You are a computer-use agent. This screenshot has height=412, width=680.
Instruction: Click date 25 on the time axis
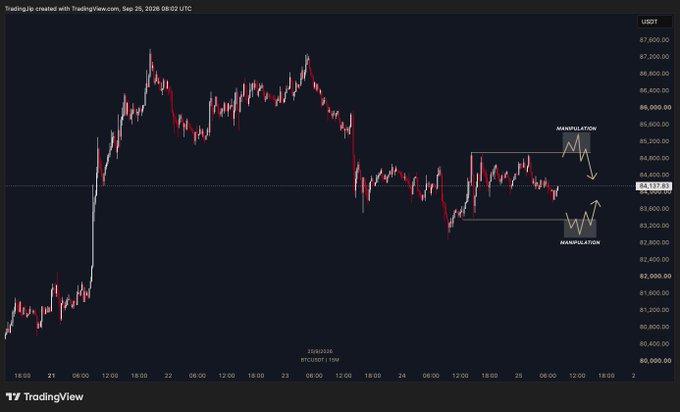[519, 376]
